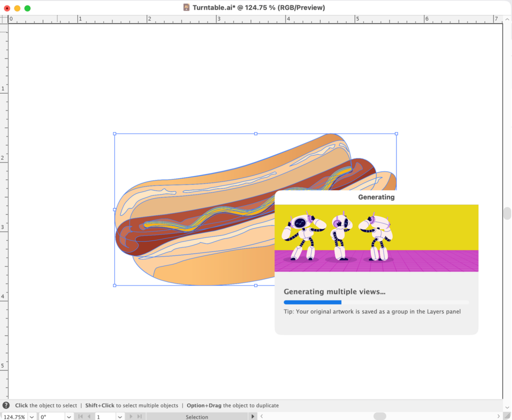Click the vertical scrollbar thumb

coord(507,213)
